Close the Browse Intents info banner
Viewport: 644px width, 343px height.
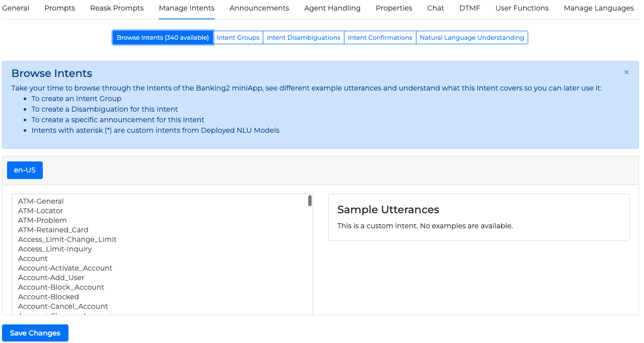pyautogui.click(x=626, y=72)
